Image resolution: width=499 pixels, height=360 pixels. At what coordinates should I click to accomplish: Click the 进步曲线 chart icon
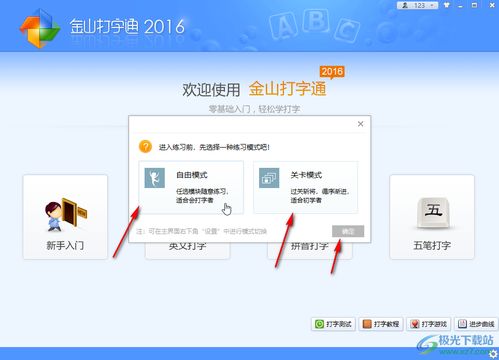pyautogui.click(x=462, y=324)
